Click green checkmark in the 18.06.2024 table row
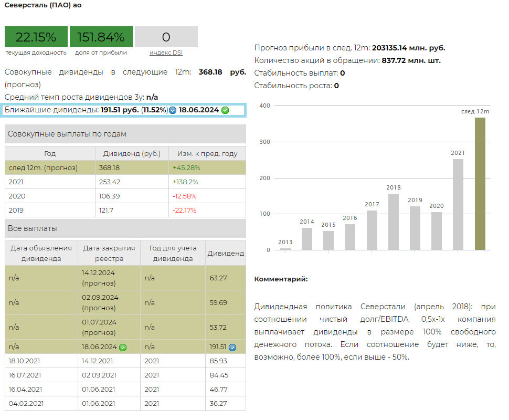Screen dimensions: 509x420 click(123, 347)
